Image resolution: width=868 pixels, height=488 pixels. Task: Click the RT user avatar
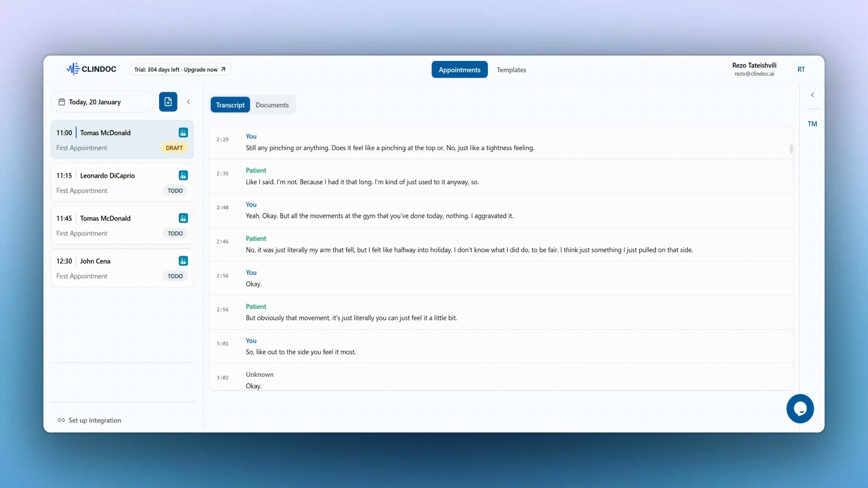point(801,70)
